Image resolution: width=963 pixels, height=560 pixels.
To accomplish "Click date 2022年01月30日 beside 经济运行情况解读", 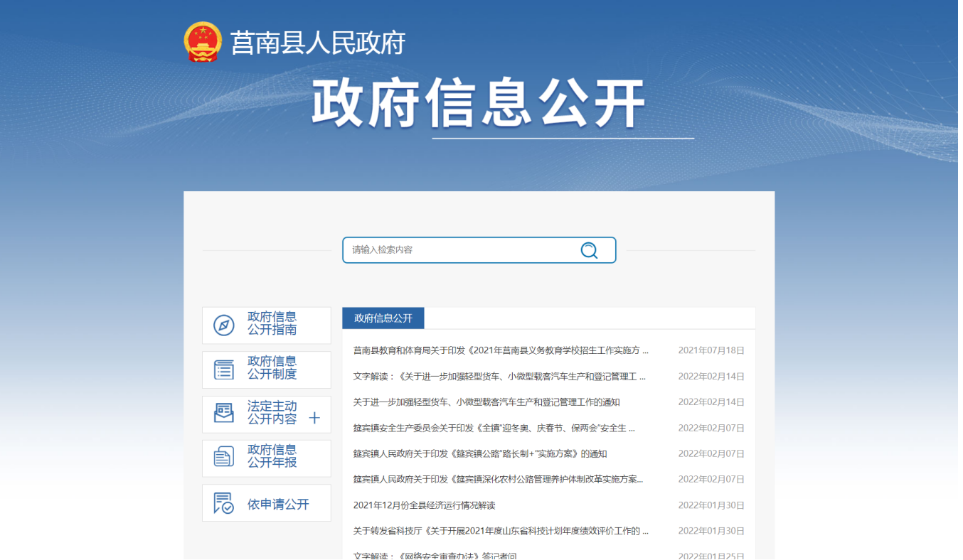I will point(711,505).
